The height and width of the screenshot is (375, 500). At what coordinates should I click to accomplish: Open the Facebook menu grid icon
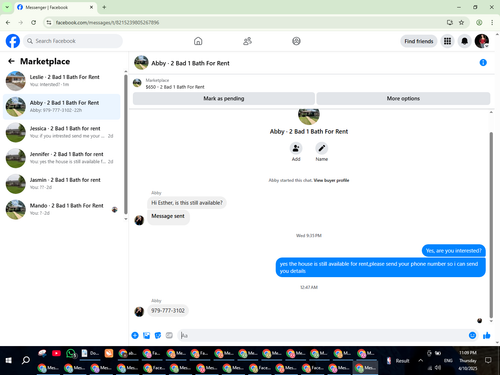click(447, 41)
